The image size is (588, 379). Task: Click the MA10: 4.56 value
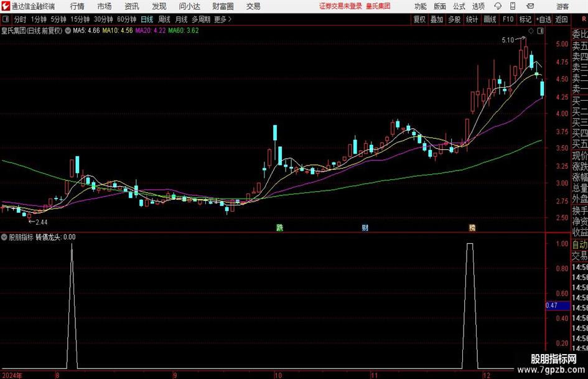point(118,30)
